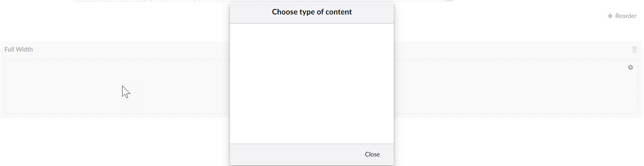Viewport: 644px width, 166px height.
Task: Select the Full Width row label
Action: [x=19, y=50]
